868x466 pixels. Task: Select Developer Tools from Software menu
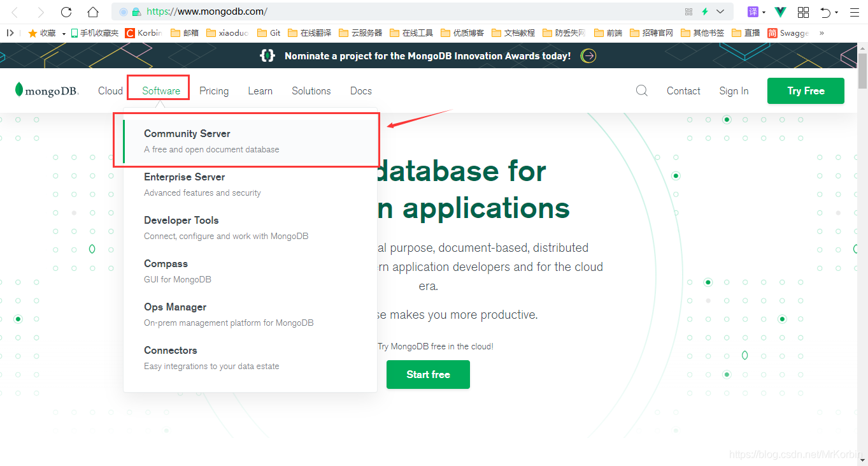250,228
